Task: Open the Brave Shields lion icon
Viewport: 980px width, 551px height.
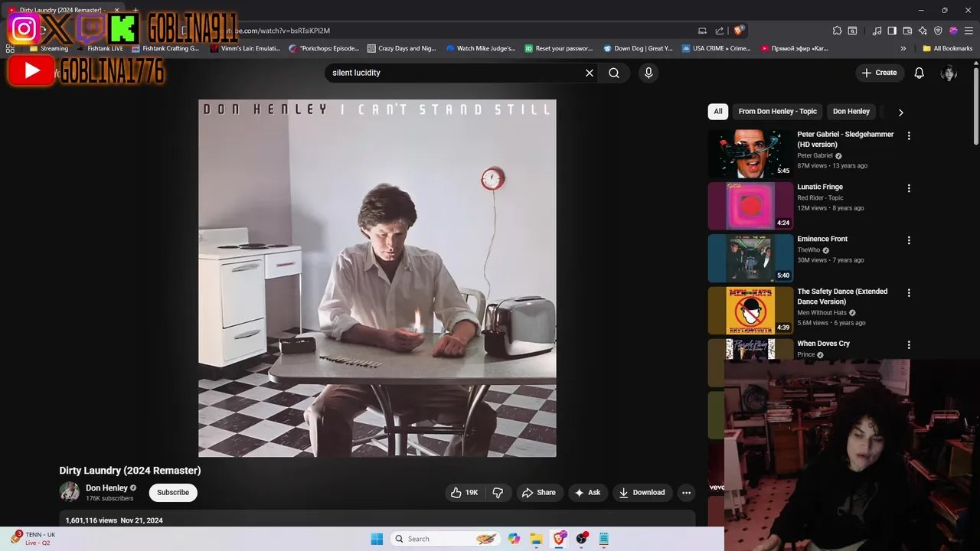Action: [x=738, y=31]
